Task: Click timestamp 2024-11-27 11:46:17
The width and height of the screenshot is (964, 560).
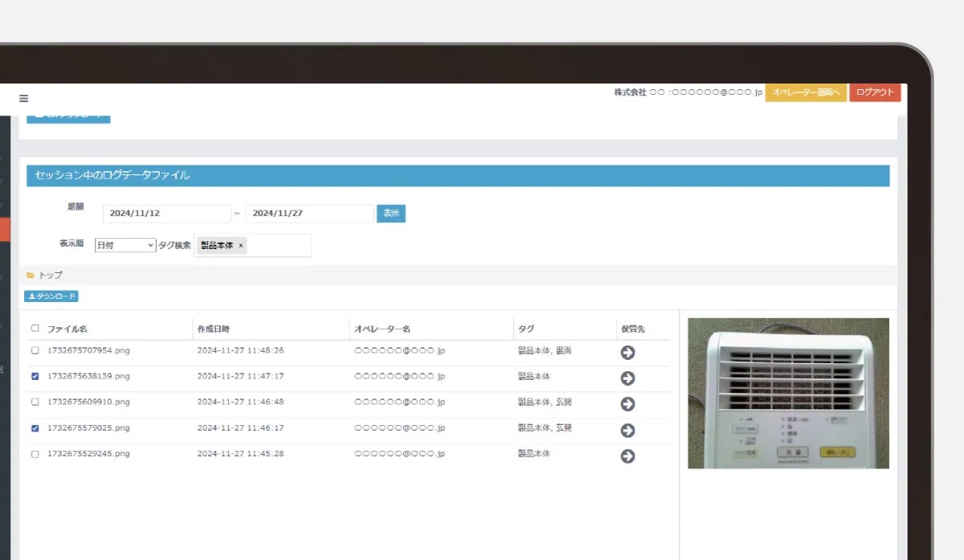Action: pos(240,428)
